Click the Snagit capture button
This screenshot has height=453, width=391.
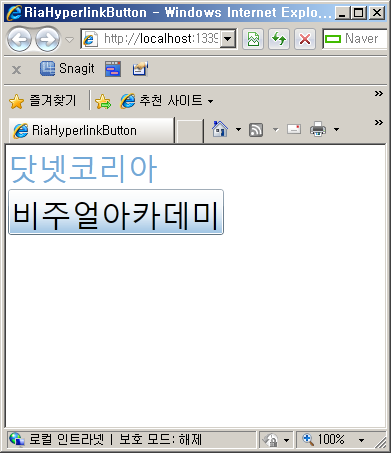(67, 69)
